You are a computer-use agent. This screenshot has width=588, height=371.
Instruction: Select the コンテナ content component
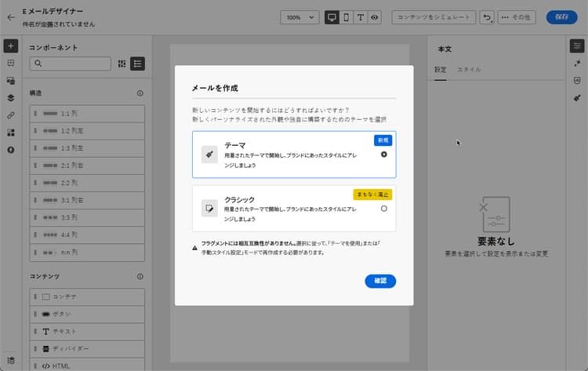87,296
